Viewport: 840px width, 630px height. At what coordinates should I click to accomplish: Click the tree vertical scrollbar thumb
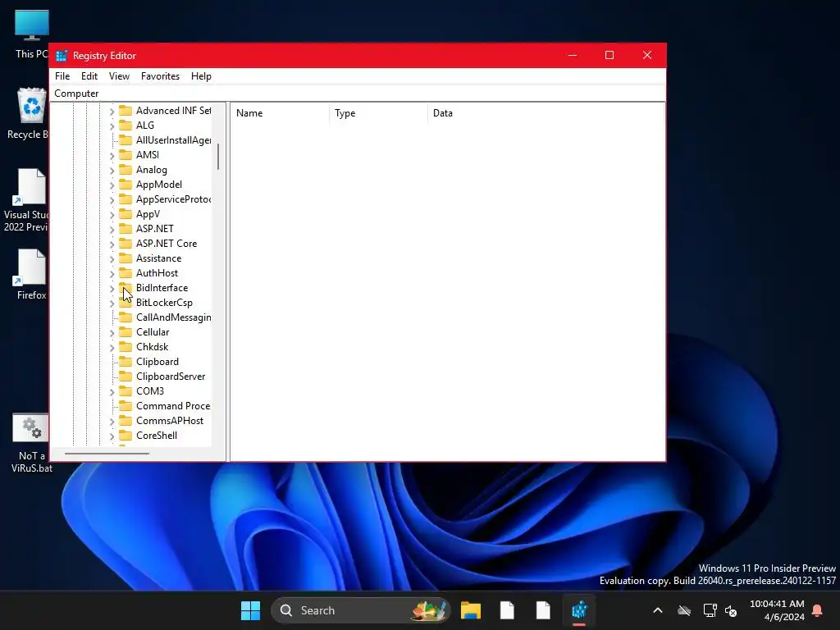[218, 157]
